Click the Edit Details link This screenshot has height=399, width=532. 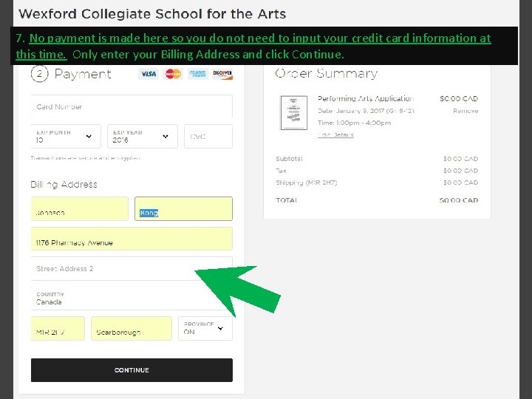tap(336, 135)
